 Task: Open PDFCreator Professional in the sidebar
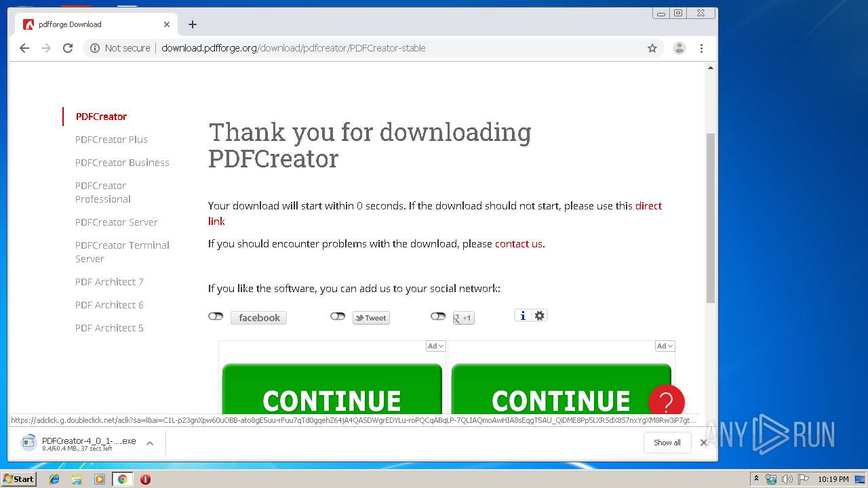tap(103, 192)
